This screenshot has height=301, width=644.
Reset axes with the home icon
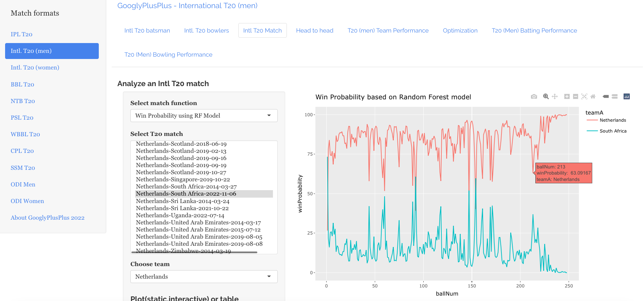(x=593, y=97)
